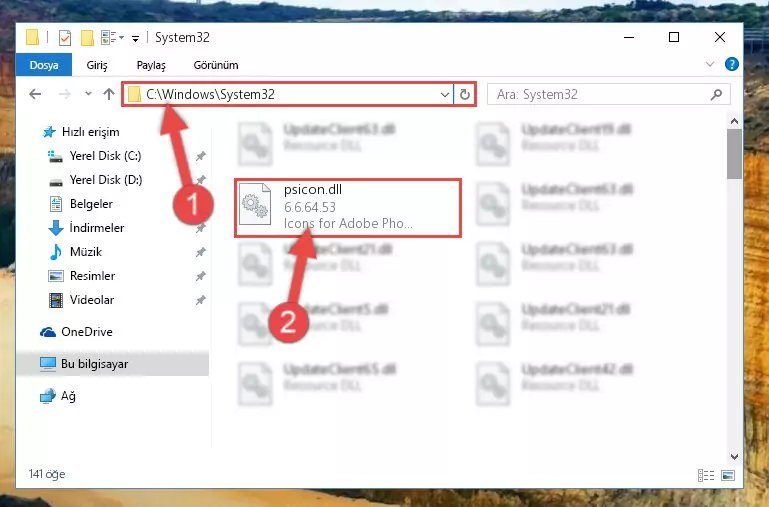Expand the ribbon with the chevron

[710, 64]
